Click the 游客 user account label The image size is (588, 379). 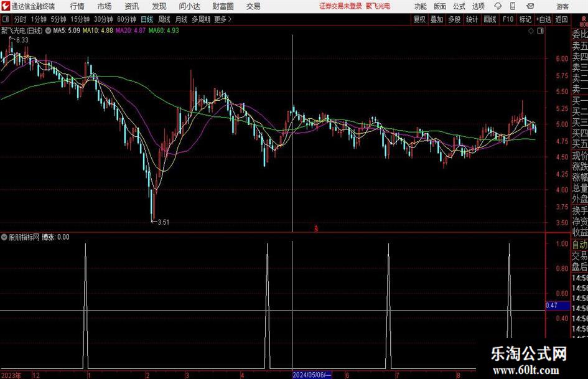pos(562,6)
